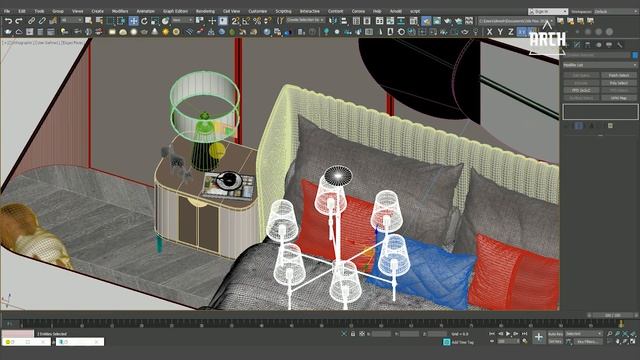
Task: Activate the Select and Rotate tool
Action: pos(144,20)
